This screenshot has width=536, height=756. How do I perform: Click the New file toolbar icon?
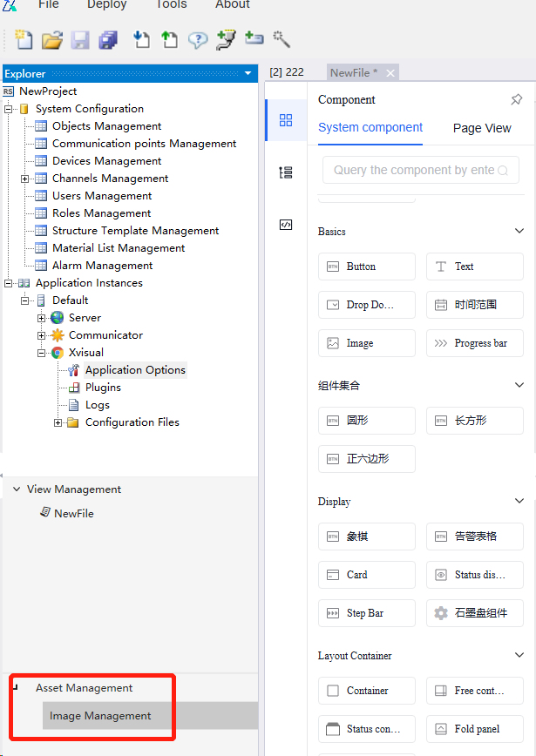point(24,39)
